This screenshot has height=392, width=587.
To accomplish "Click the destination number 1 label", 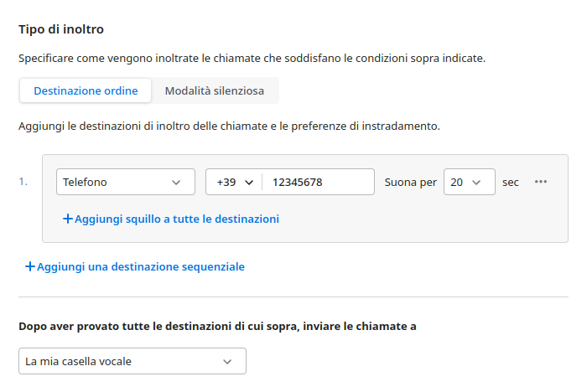I will (x=23, y=181).
